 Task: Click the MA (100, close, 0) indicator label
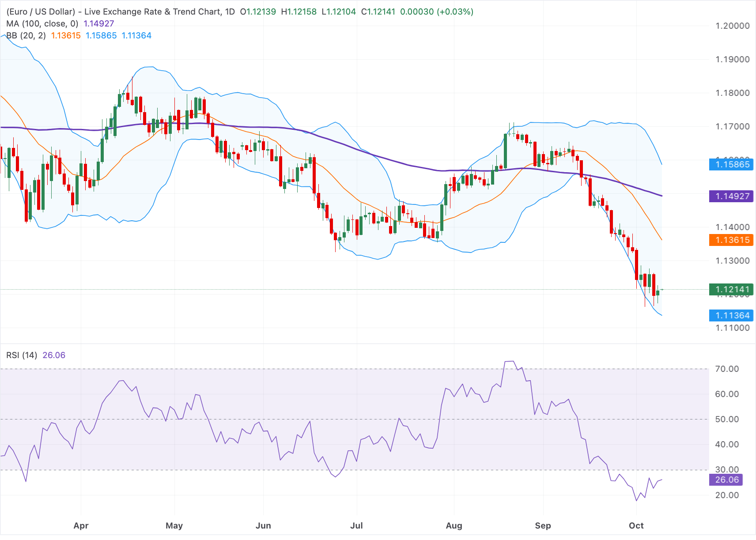42,23
